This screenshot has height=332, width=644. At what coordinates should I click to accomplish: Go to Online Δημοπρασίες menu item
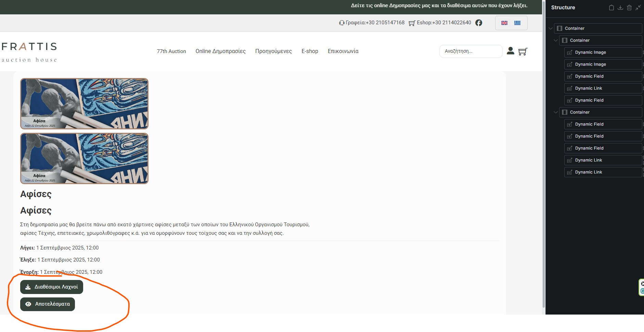220,51
